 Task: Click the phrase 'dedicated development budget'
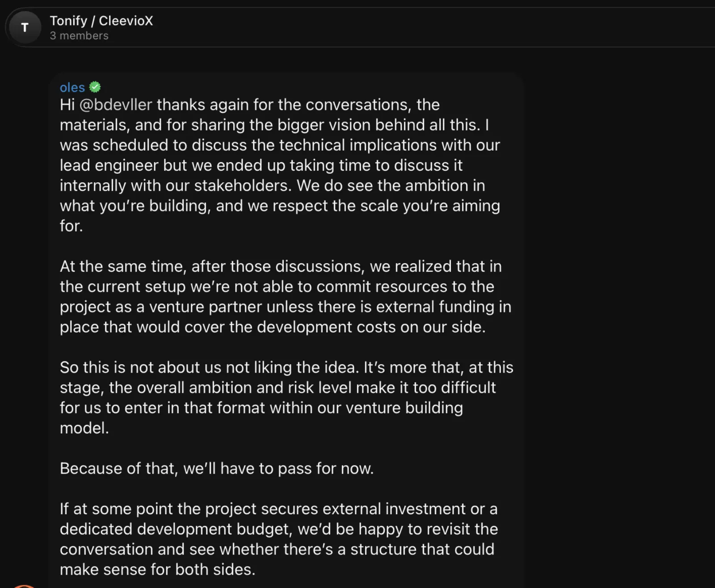click(176, 529)
